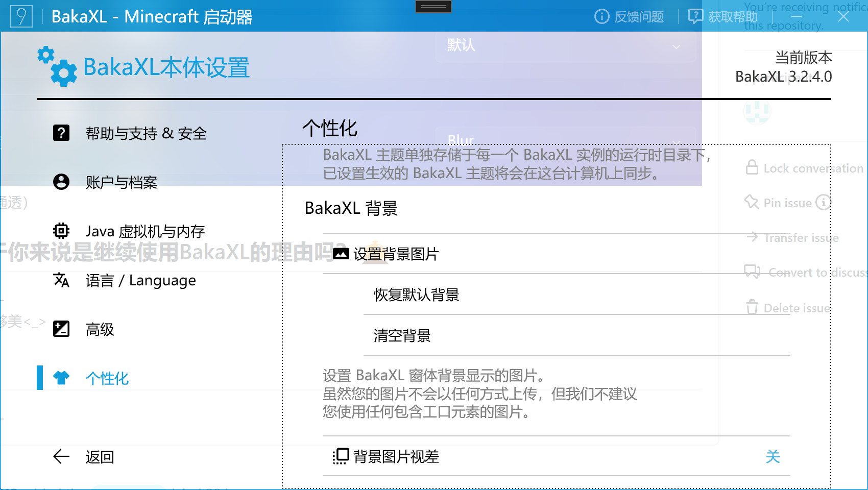
Task: Open the 默认 theme dropdown
Action: (x=566, y=46)
